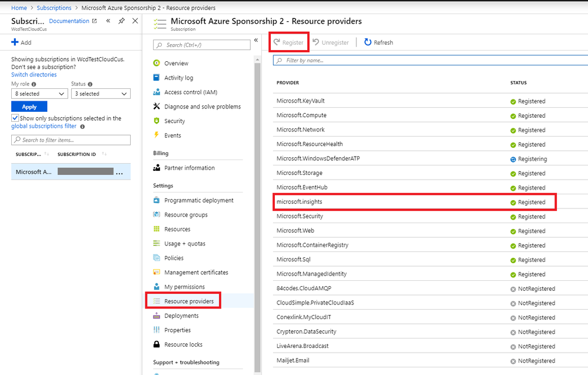Click the pin blade icon
588x375 pixels.
121,21
